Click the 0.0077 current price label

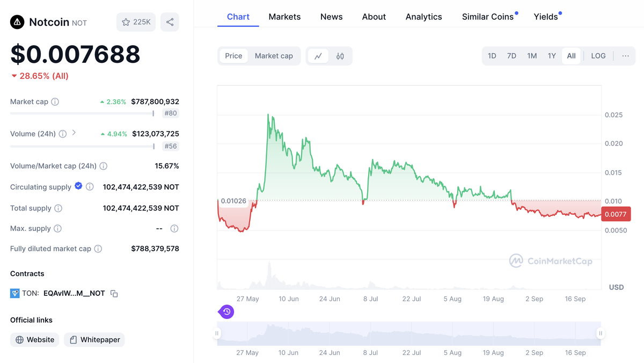click(x=616, y=214)
